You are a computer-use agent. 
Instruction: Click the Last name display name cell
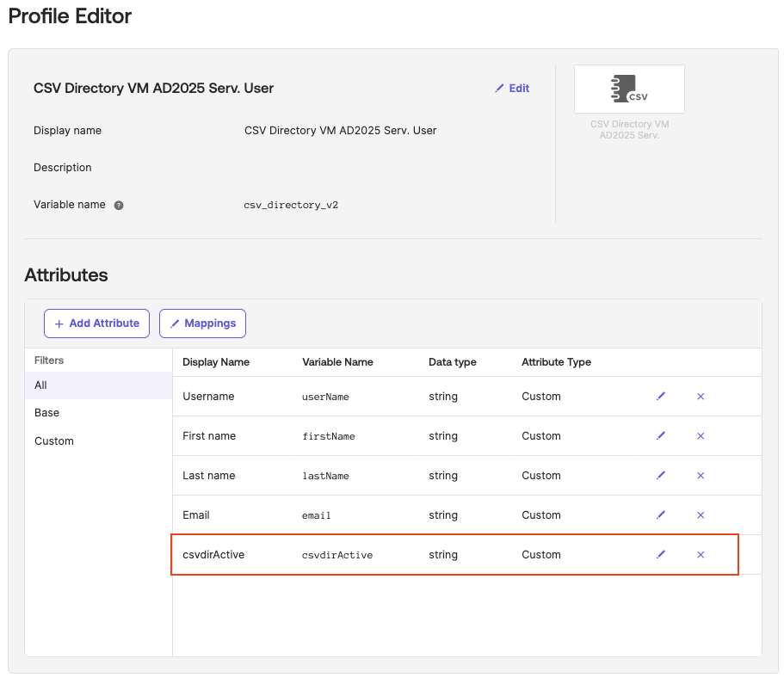208,475
